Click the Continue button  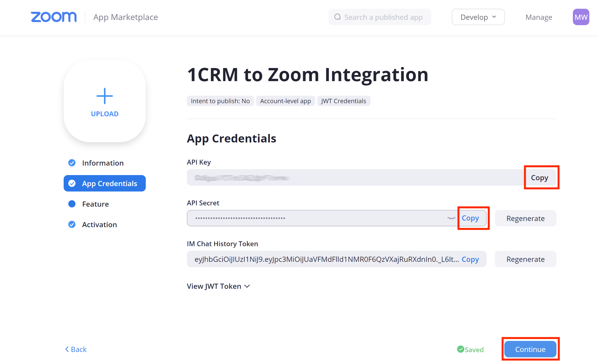(x=530, y=349)
